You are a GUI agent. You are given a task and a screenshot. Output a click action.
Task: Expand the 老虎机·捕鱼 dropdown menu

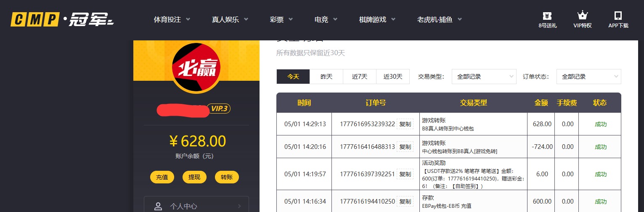(440, 19)
